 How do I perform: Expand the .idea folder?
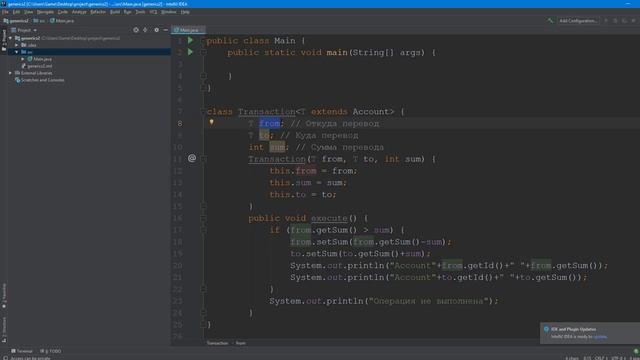[17, 45]
